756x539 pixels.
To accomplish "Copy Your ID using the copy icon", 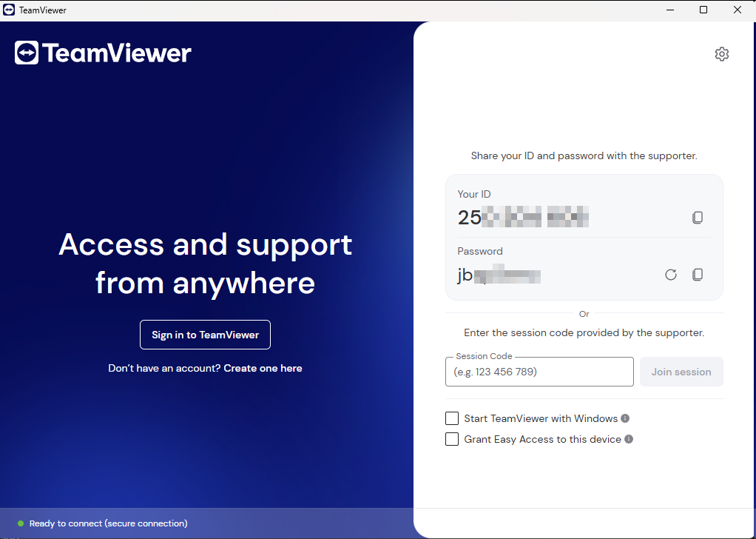I will tap(697, 218).
